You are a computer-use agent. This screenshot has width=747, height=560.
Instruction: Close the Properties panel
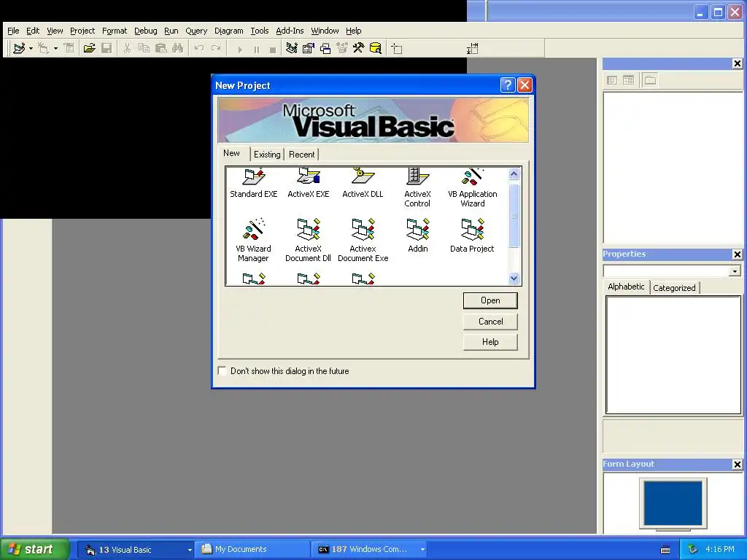click(x=737, y=254)
